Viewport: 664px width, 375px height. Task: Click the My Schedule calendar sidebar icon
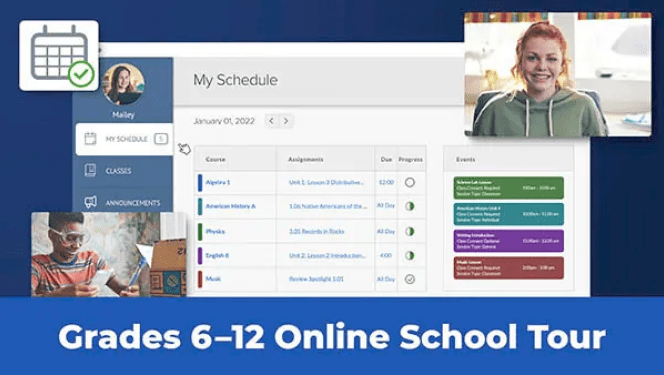pyautogui.click(x=90, y=139)
